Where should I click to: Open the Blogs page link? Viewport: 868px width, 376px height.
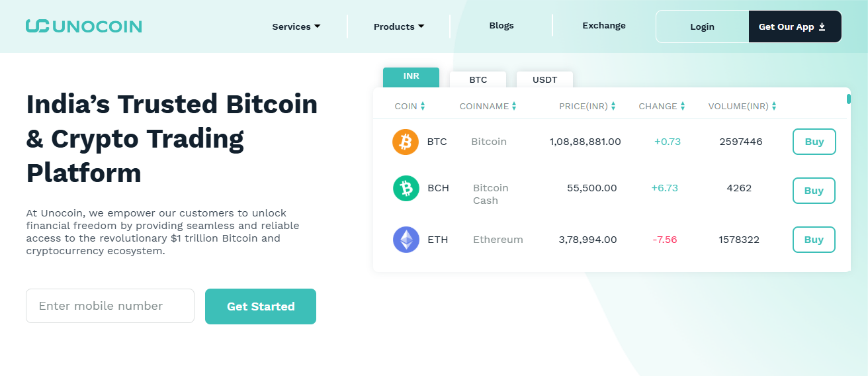click(x=501, y=26)
